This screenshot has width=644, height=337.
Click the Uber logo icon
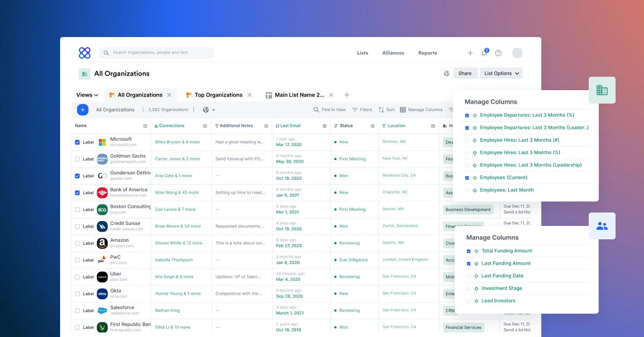point(102,277)
